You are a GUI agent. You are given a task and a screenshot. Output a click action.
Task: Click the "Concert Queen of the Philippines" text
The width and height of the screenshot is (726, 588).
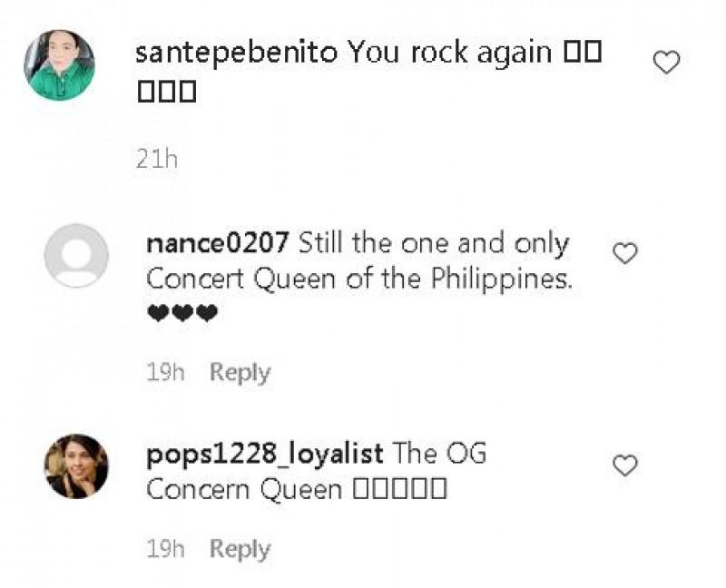(359, 279)
